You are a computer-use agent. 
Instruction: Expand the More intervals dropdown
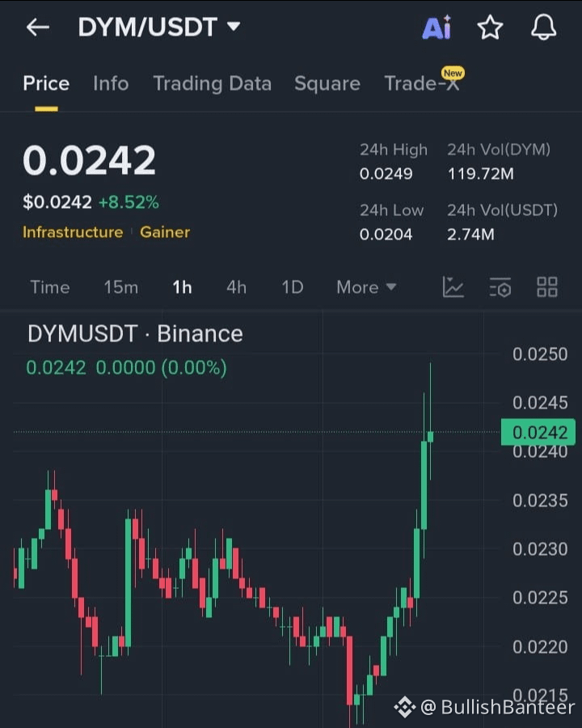point(367,287)
